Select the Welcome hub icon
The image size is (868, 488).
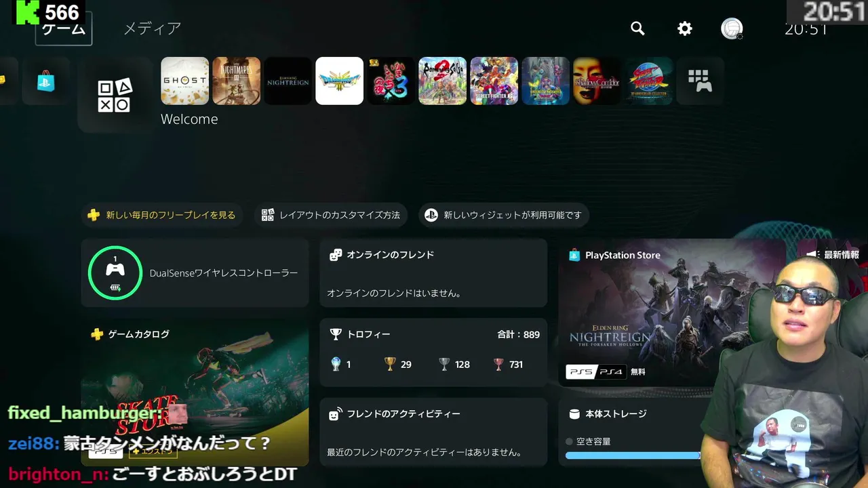point(115,95)
